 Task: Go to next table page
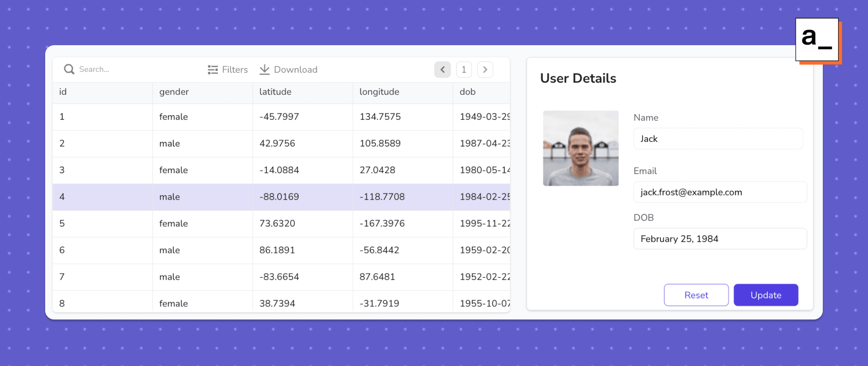coord(485,70)
